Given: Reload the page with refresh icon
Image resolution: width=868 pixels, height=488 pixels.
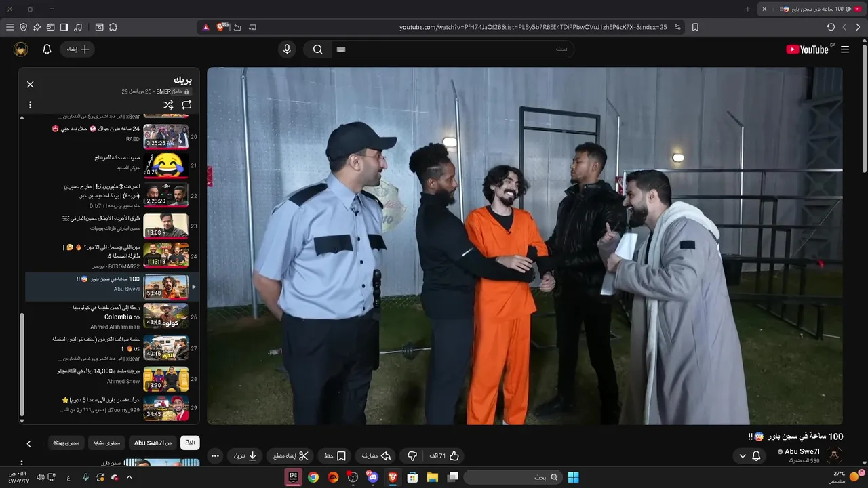Looking at the screenshot, I should tap(831, 27).
